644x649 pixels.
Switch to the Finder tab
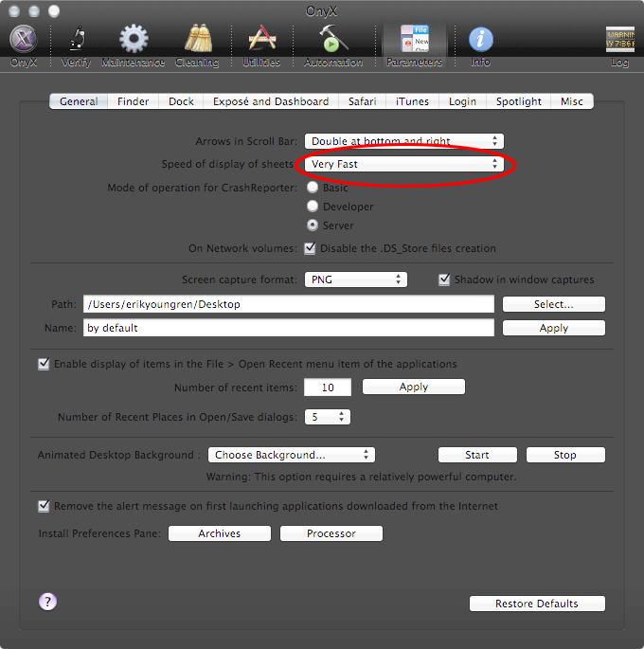coord(133,101)
